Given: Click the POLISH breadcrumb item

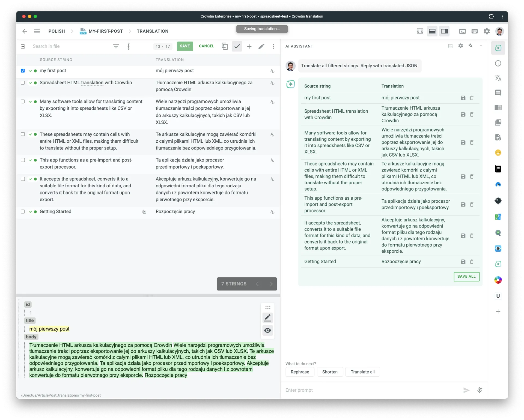Looking at the screenshot, I should tap(56, 31).
